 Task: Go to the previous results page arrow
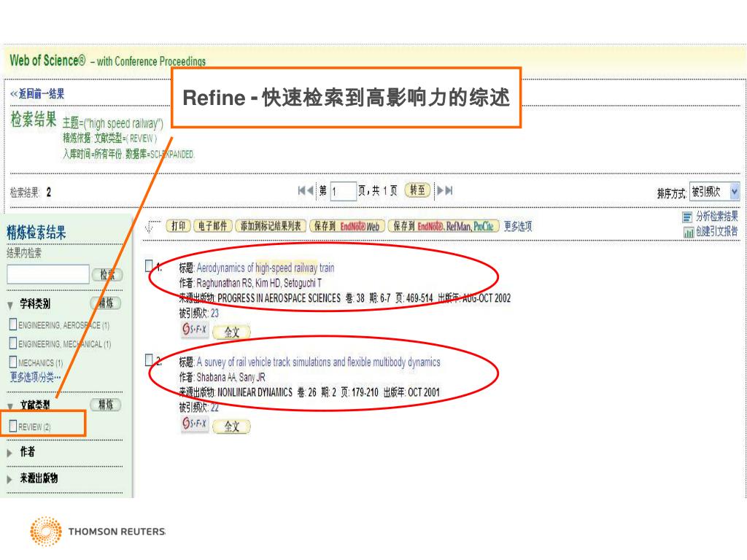click(x=310, y=191)
